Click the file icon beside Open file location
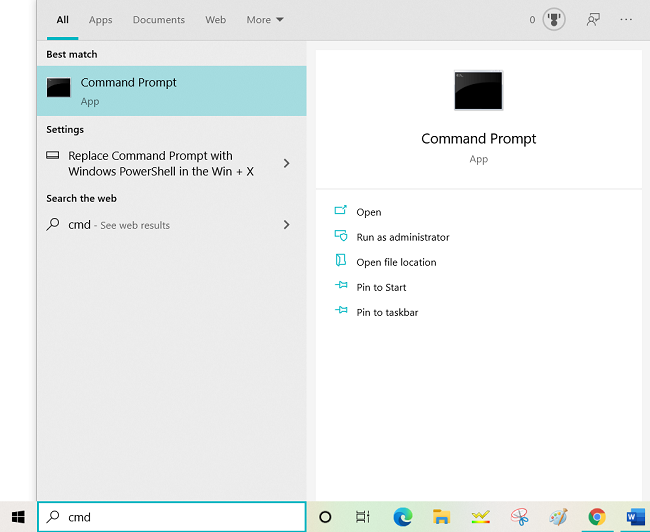The height and width of the screenshot is (532, 650). (x=341, y=260)
